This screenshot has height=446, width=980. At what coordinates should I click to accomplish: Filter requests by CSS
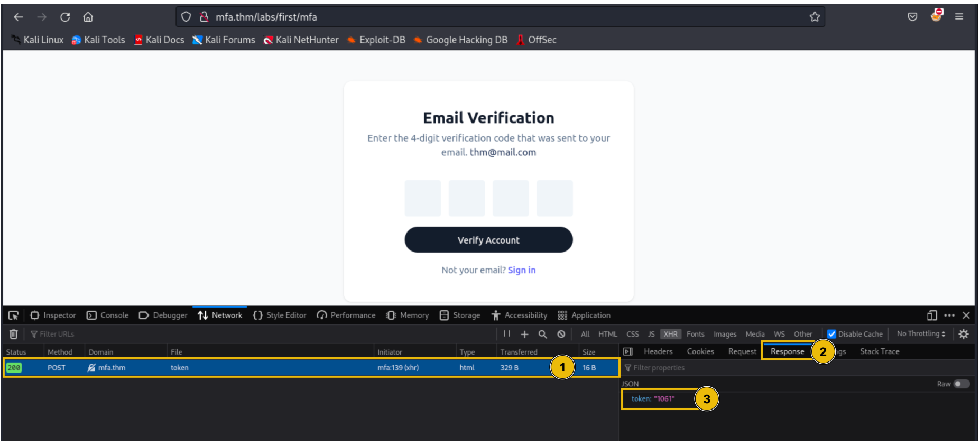[633, 334]
